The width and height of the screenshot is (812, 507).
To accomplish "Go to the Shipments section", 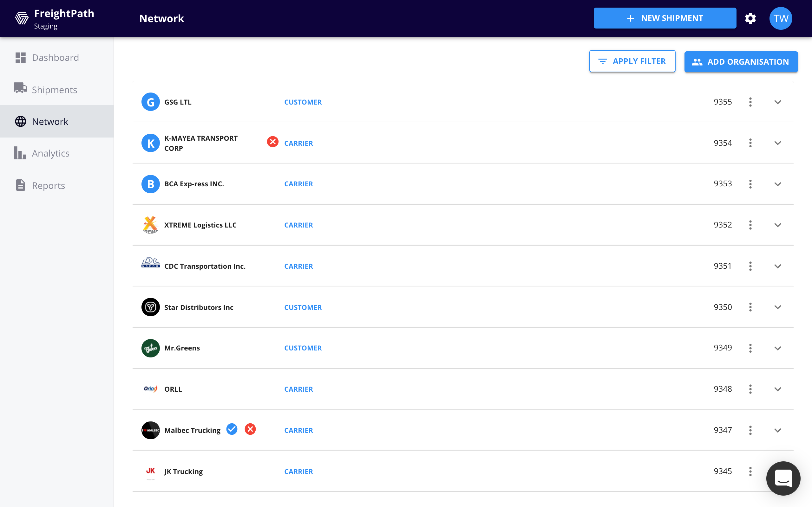I will (54, 90).
